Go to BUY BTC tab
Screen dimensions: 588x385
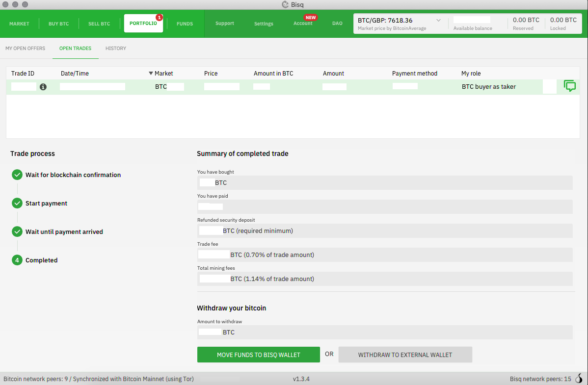point(58,24)
